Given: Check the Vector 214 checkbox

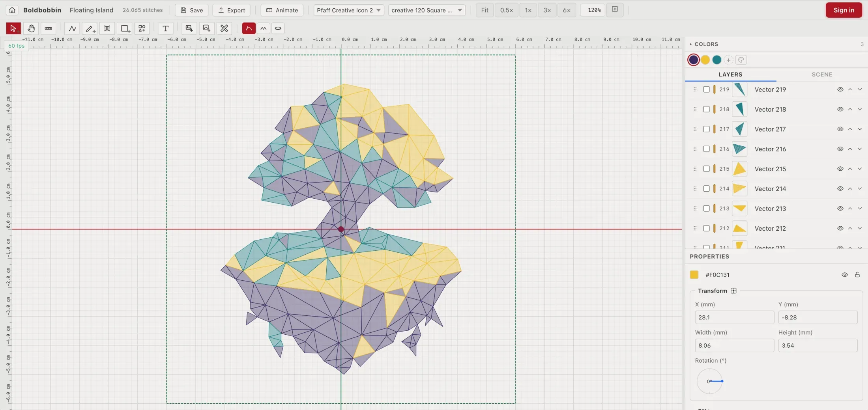Looking at the screenshot, I should pos(707,189).
